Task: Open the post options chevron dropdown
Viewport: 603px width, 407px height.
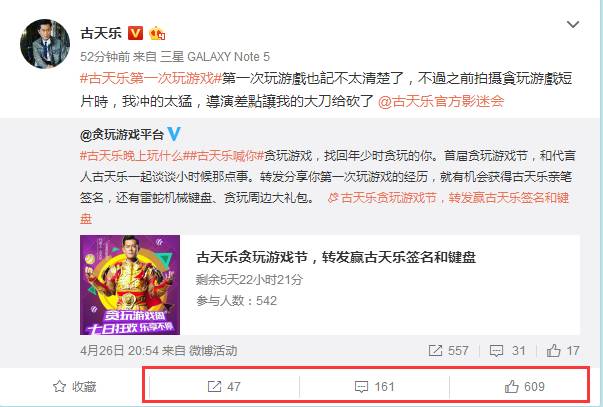Action: pos(573,25)
